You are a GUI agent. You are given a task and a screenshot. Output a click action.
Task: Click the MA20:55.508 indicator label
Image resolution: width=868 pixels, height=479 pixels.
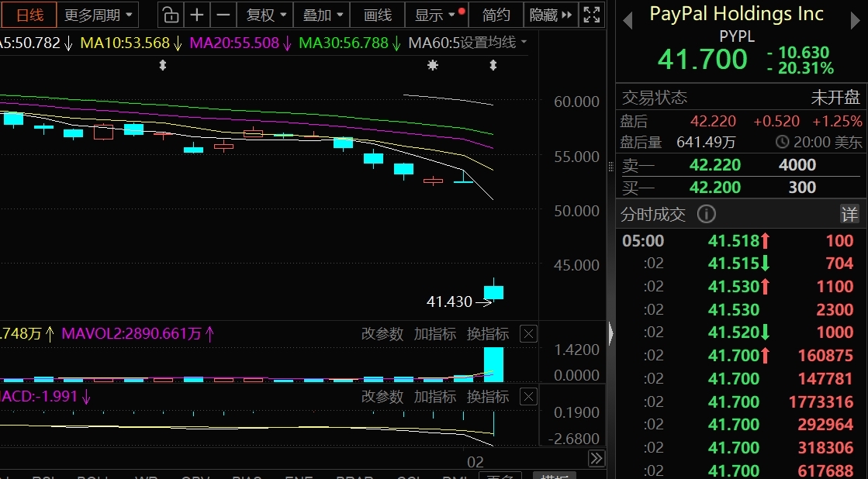(240, 43)
